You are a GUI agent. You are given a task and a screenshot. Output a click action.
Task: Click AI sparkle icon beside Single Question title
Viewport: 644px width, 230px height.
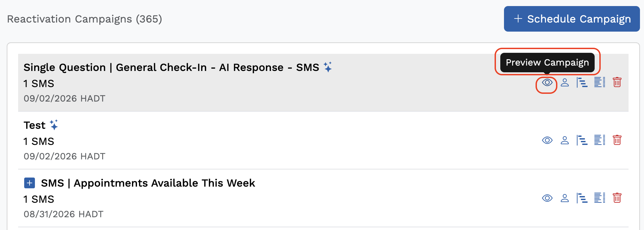pos(328,67)
